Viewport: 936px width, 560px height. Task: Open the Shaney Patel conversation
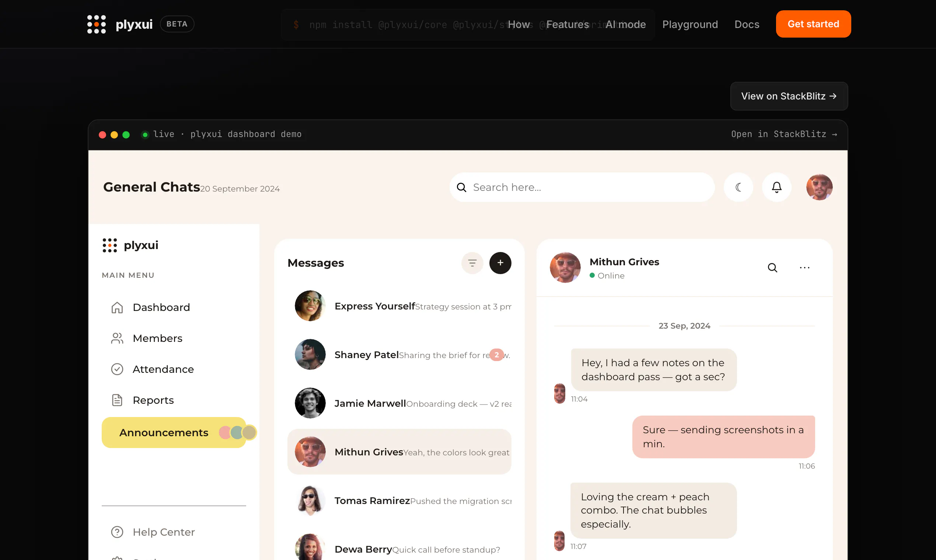click(x=399, y=355)
